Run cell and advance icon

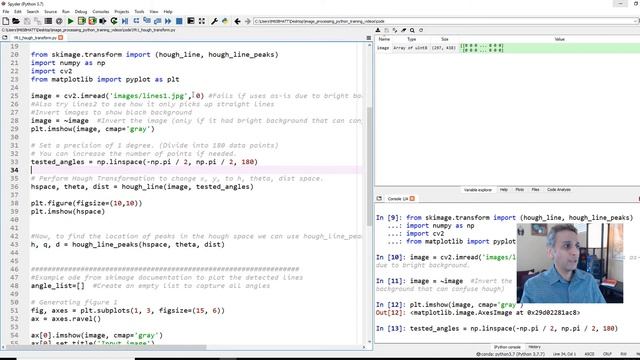click(92, 21)
